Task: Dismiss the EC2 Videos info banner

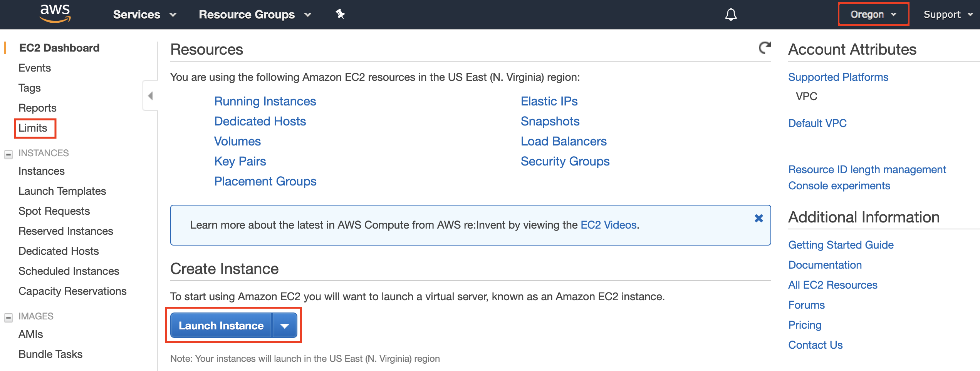Action: tap(758, 218)
